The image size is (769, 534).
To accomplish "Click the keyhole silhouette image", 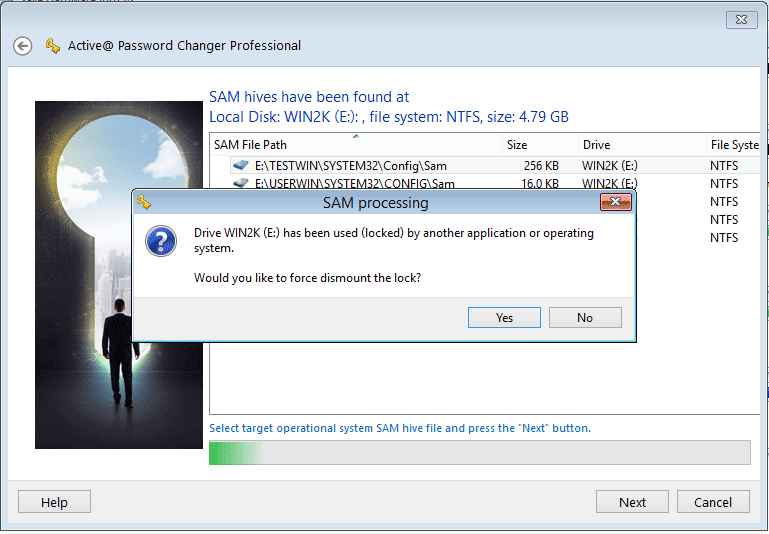I will click(x=119, y=275).
